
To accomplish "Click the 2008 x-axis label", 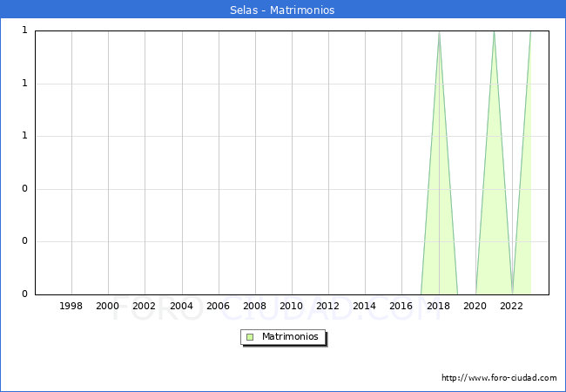I will coord(255,306).
